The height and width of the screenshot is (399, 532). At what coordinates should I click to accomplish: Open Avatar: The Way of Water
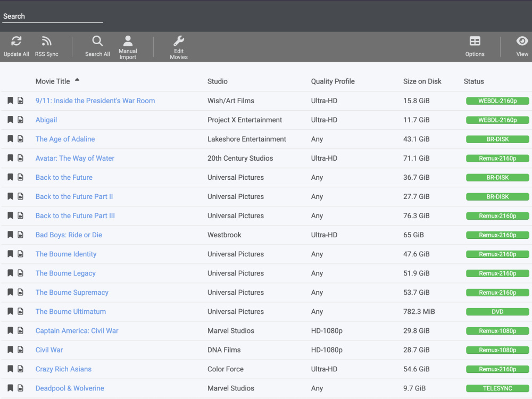point(75,158)
